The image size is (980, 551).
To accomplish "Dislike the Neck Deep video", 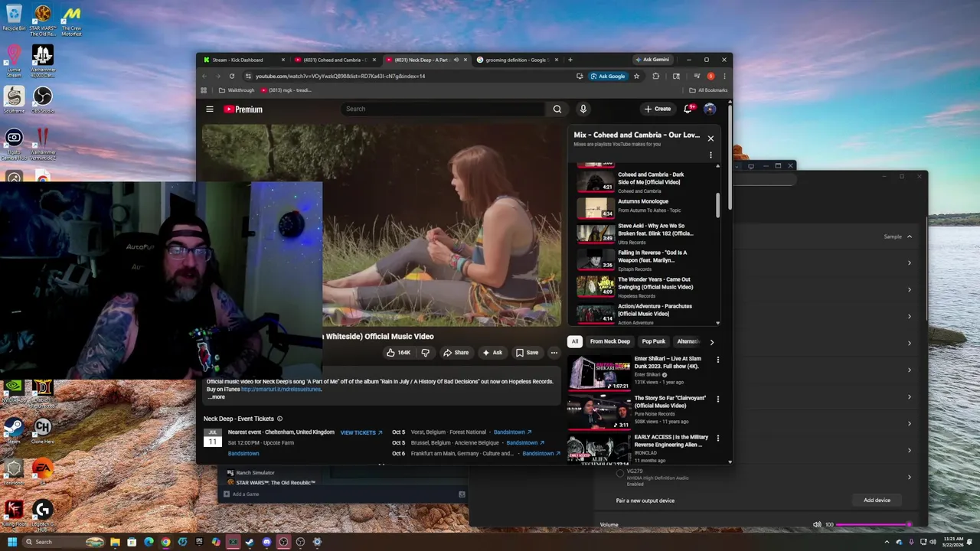I will (x=425, y=353).
